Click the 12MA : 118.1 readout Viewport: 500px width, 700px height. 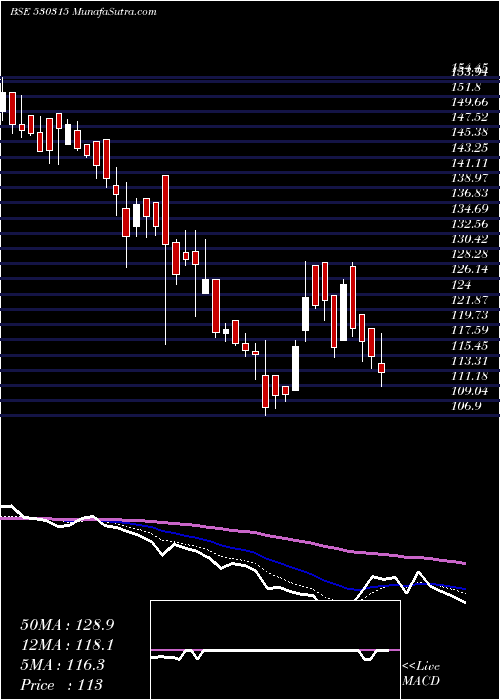click(x=67, y=645)
